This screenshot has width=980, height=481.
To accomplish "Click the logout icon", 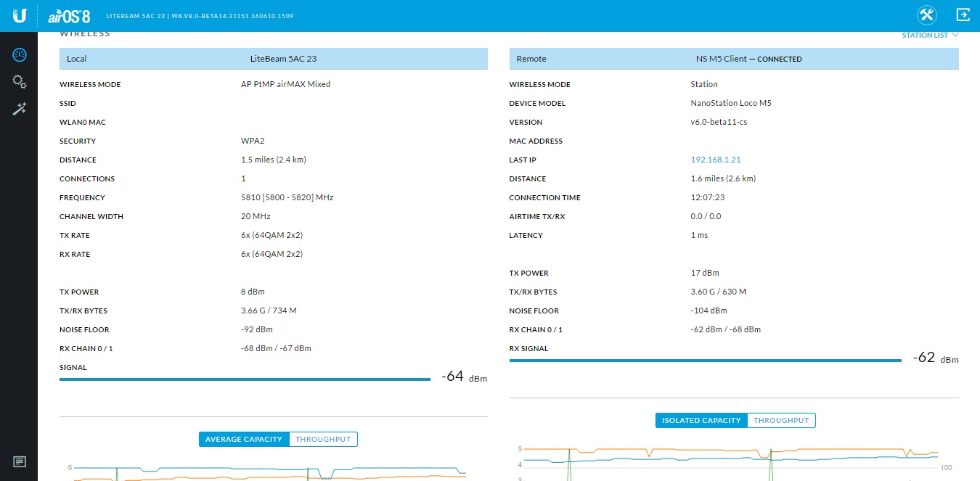I will [x=963, y=15].
